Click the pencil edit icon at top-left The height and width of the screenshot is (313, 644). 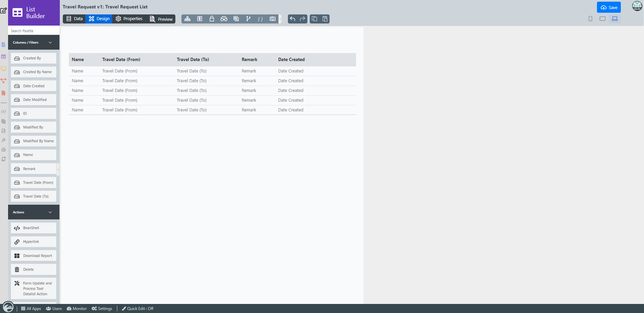pyautogui.click(x=3, y=10)
